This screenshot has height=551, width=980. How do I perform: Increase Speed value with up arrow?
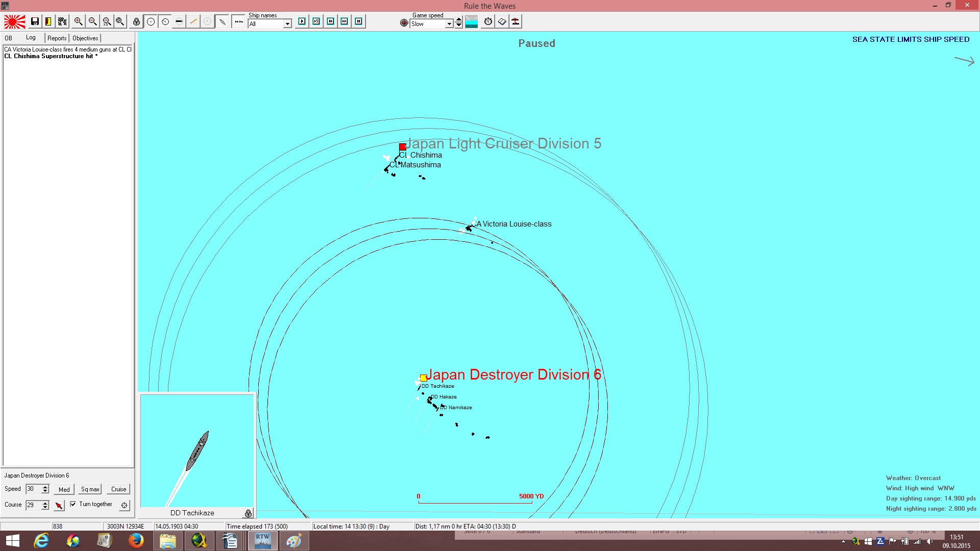(45, 487)
